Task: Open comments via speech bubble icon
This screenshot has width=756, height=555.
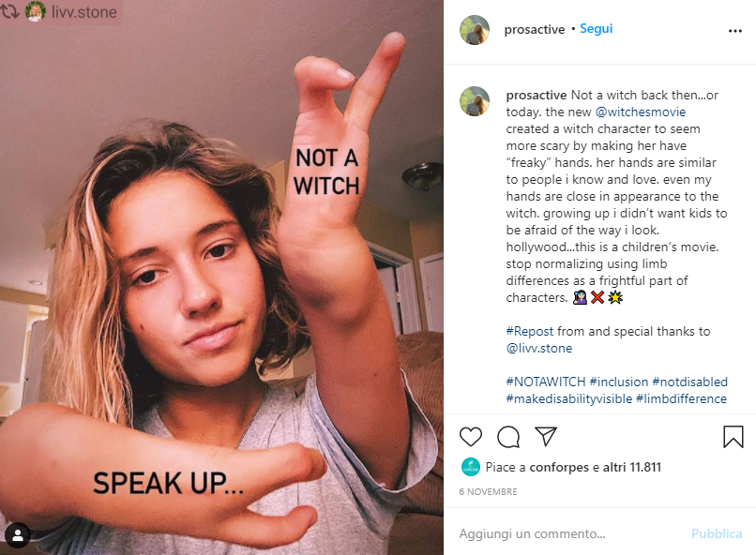Action: coord(508,437)
